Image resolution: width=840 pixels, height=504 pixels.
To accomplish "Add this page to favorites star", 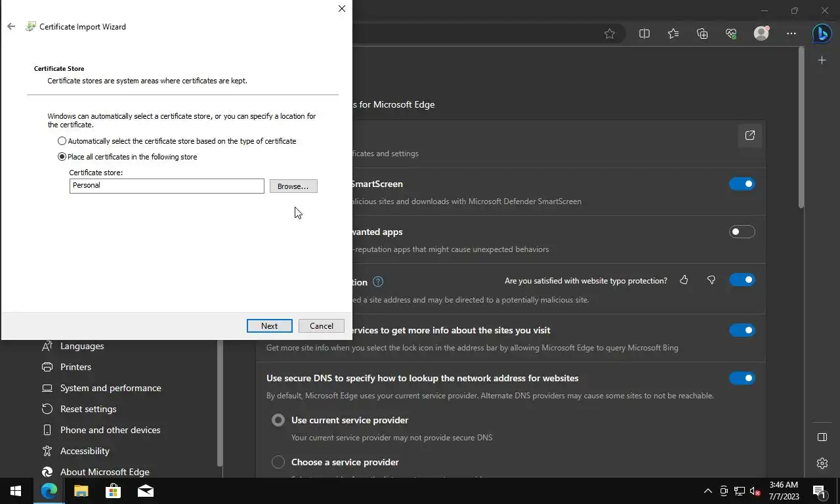I will (610, 33).
